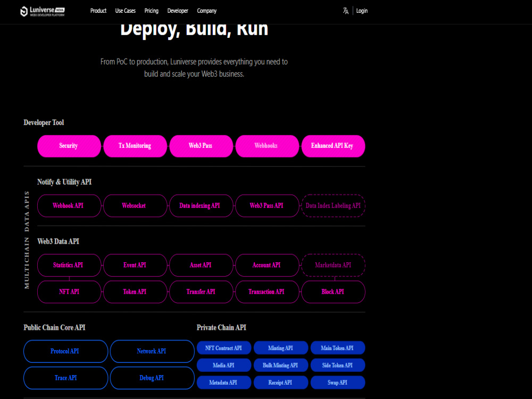Open the Block API item
The width and height of the screenshot is (532, 399).
point(333,292)
